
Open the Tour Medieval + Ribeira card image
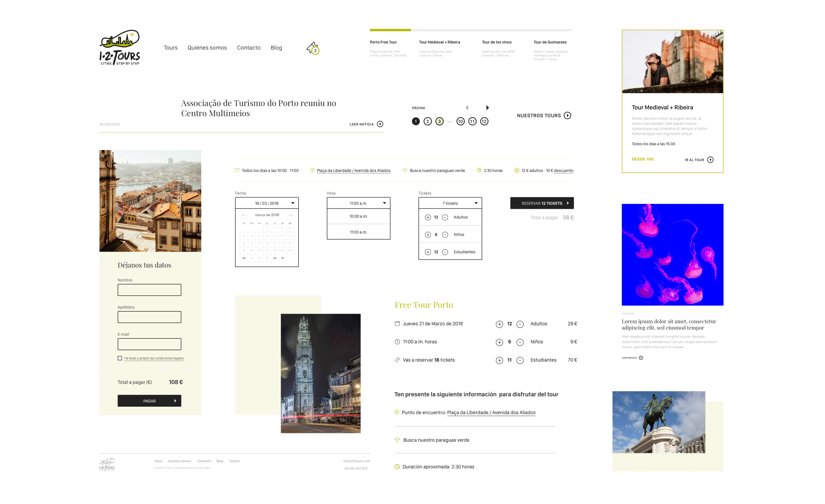pyautogui.click(x=673, y=61)
